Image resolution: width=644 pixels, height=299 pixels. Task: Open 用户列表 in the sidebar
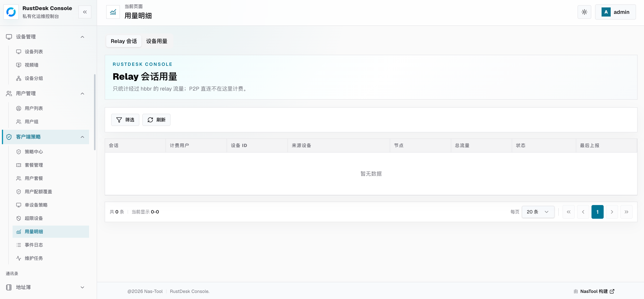[51, 108]
